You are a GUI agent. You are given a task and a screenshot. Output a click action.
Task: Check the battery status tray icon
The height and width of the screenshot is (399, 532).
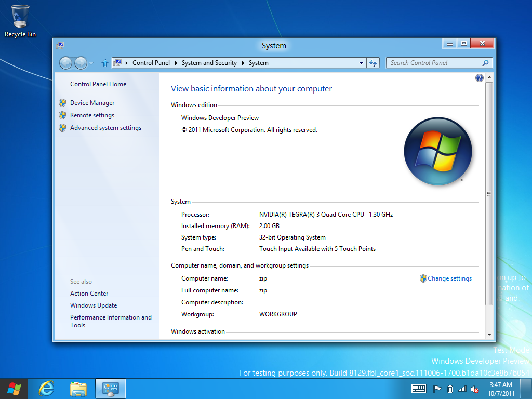[450, 389]
